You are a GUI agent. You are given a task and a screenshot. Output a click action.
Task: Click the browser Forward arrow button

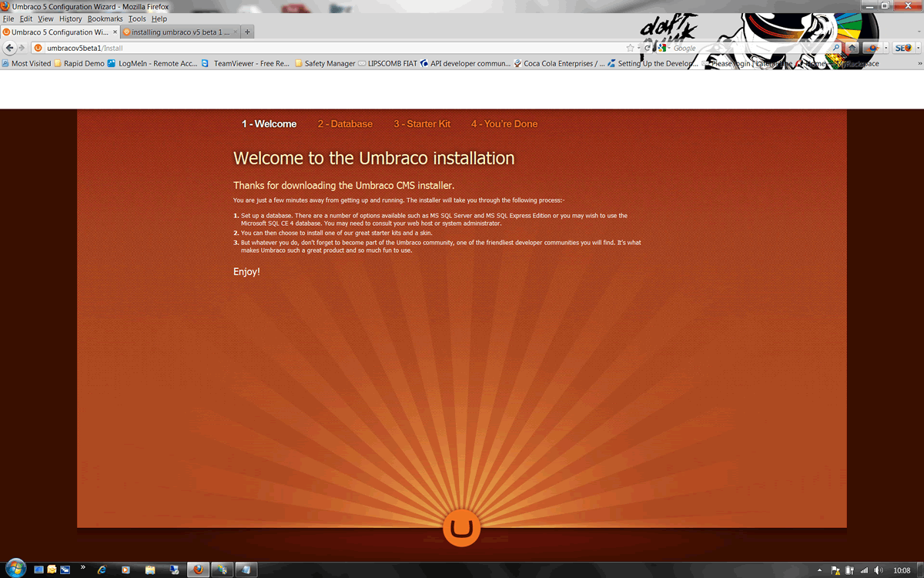[x=22, y=48]
